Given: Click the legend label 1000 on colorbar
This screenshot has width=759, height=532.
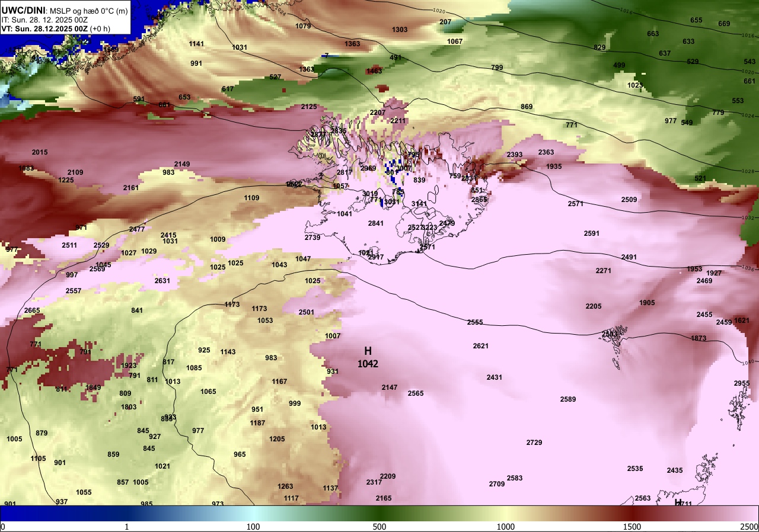Looking at the screenshot, I should click(506, 527).
